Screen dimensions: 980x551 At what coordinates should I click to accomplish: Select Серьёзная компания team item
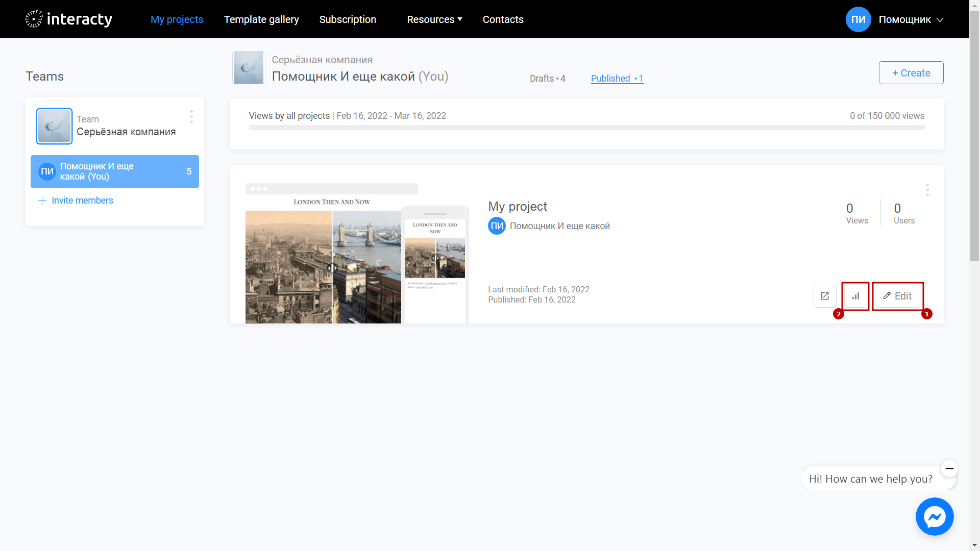(115, 126)
